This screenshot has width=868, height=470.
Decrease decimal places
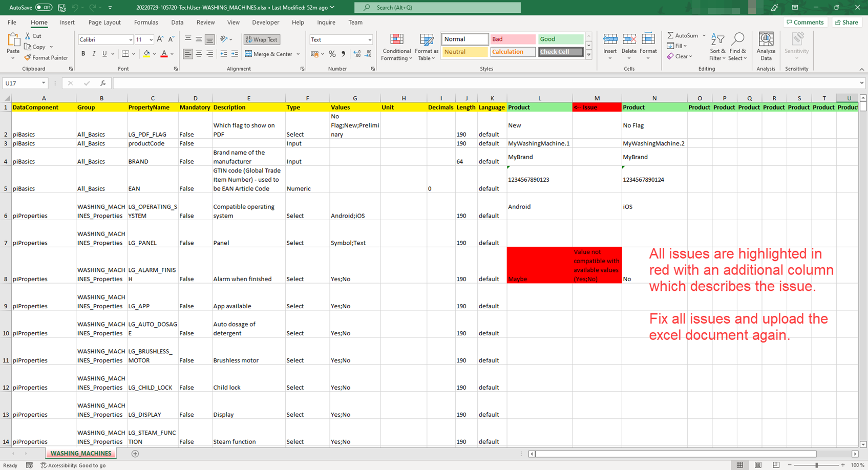[x=368, y=54]
